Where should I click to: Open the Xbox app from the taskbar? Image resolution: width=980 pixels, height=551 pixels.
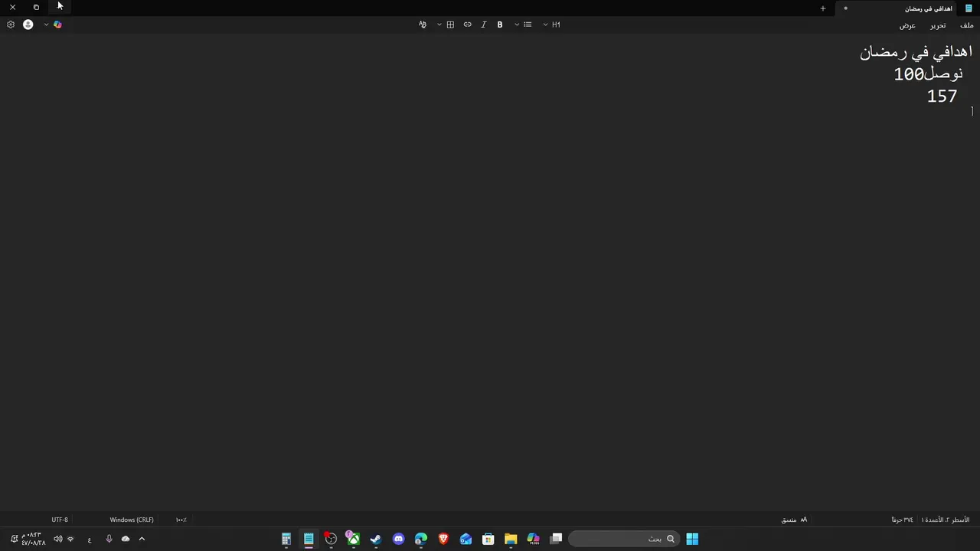tap(353, 539)
